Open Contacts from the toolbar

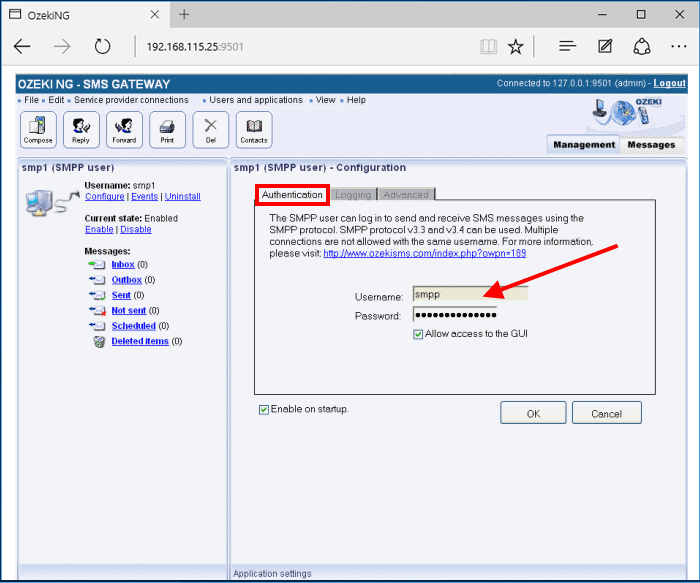(x=254, y=129)
